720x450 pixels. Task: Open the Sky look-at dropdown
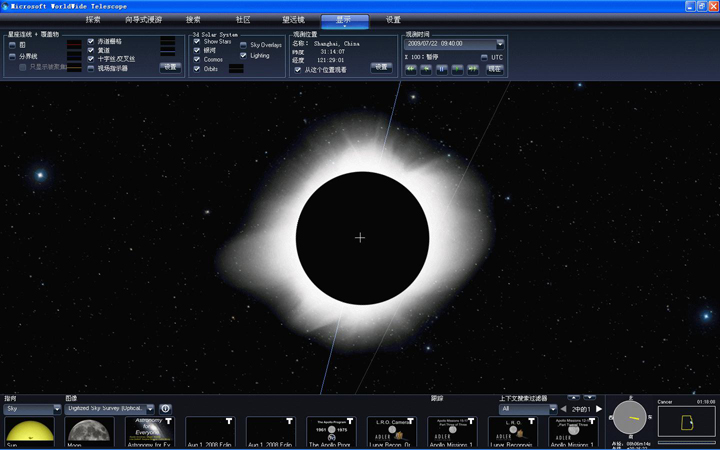point(57,409)
